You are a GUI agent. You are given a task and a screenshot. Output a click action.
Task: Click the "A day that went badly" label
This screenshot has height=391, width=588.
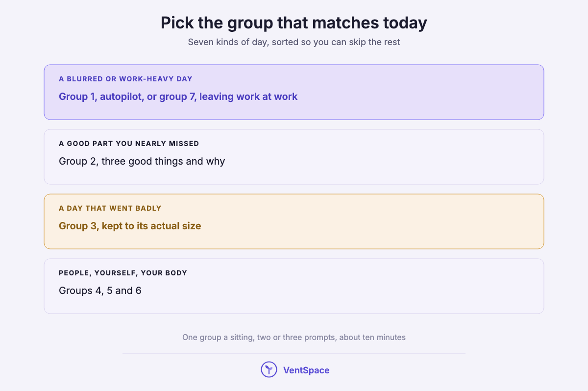(x=110, y=208)
